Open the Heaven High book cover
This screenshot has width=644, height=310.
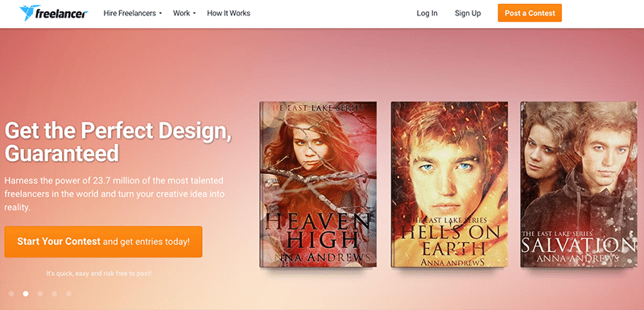[318, 184]
